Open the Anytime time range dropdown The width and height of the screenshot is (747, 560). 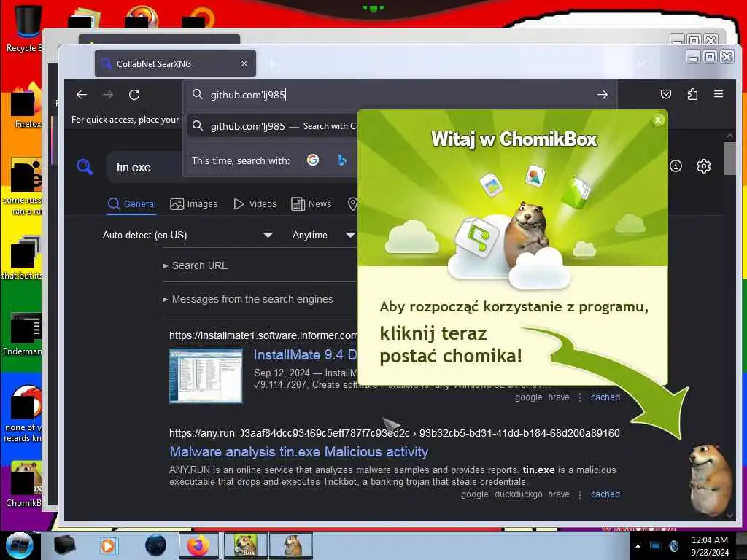click(323, 235)
